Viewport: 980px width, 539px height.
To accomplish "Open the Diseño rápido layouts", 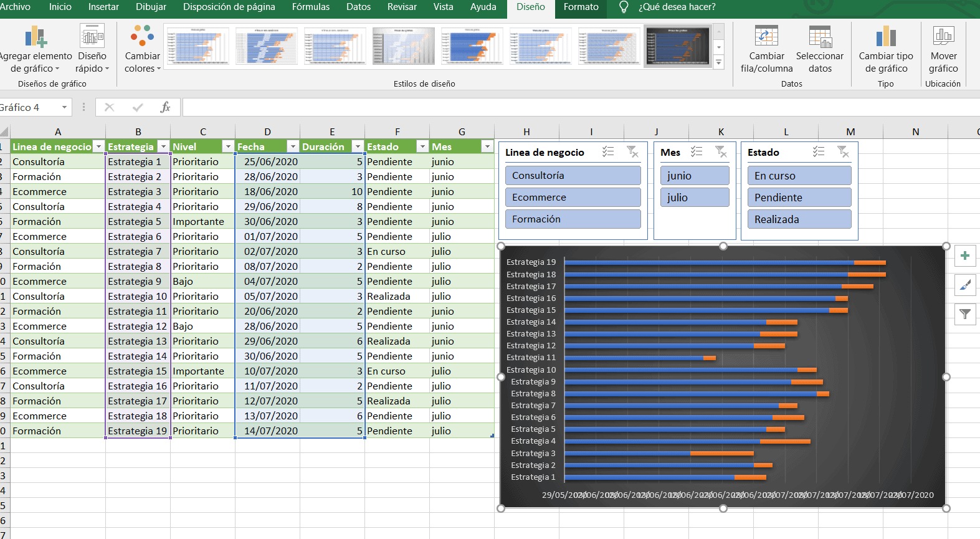I will tap(92, 50).
